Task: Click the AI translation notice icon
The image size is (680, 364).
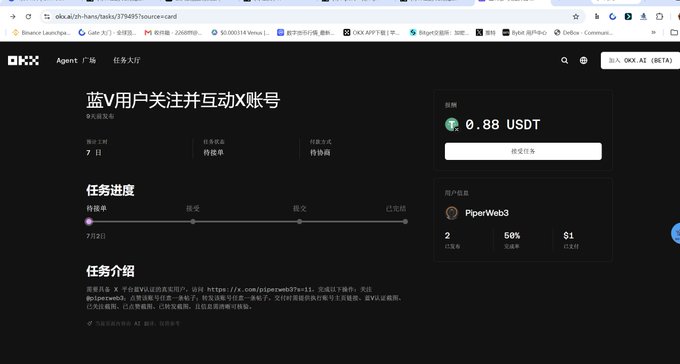Action: [x=89, y=323]
